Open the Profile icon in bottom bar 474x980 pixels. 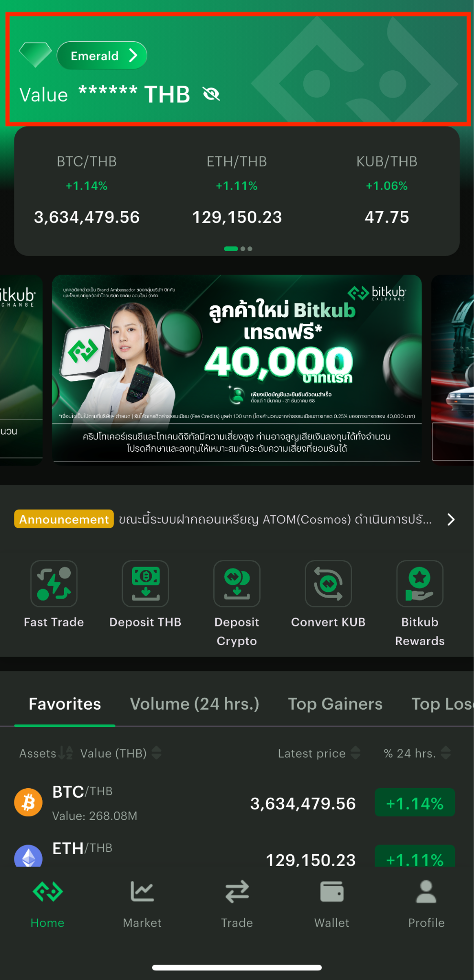[x=426, y=892]
